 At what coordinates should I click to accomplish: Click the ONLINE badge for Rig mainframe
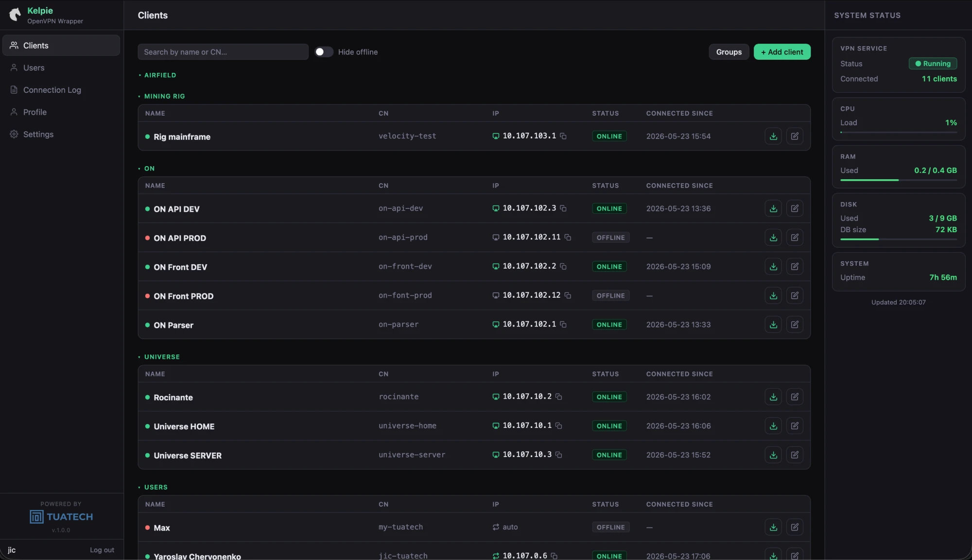coord(609,136)
